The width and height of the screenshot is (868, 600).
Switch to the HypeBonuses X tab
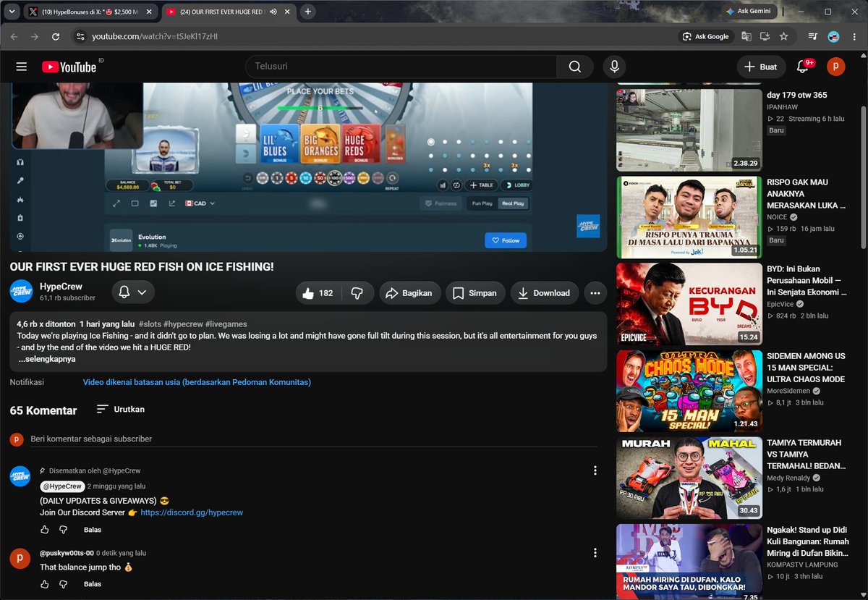coord(90,12)
